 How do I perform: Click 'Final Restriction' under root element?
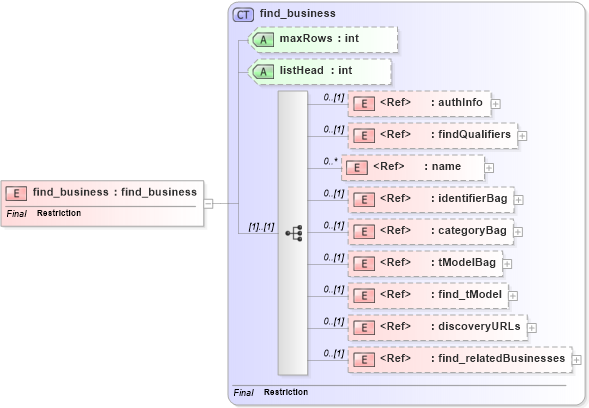pos(44,213)
